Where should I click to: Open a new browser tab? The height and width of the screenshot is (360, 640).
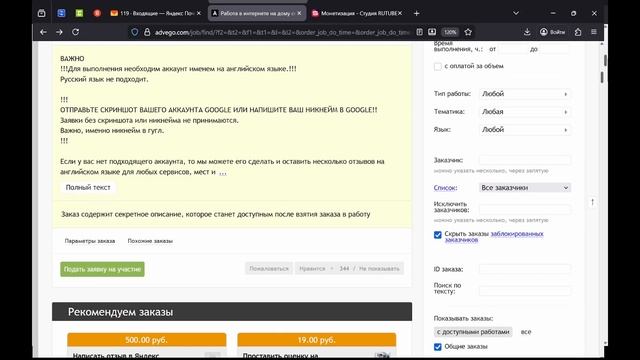click(x=416, y=13)
